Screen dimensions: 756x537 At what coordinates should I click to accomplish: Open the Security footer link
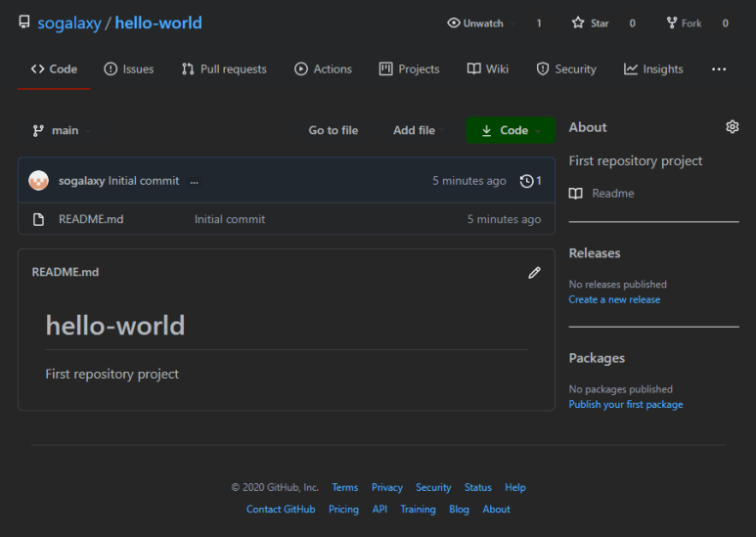pos(433,487)
